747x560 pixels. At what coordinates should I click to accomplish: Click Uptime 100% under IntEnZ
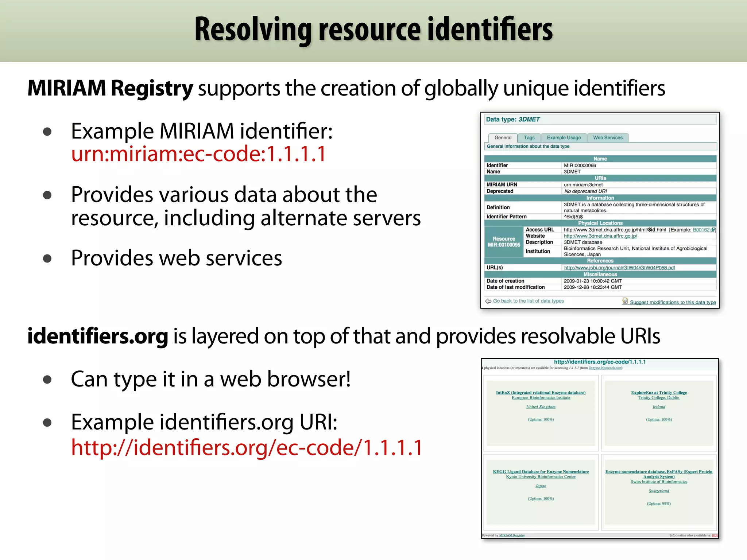(x=541, y=420)
